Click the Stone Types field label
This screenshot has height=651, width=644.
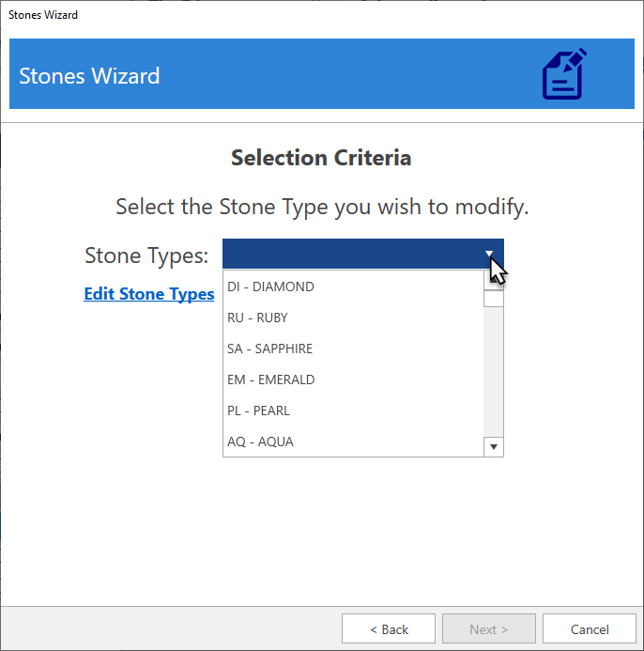tap(146, 256)
